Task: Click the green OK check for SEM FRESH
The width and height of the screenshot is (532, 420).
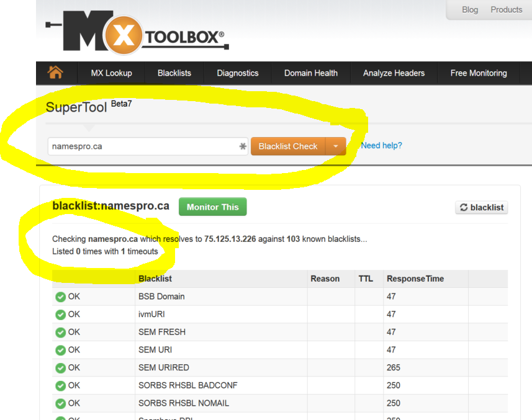Action: [x=60, y=332]
